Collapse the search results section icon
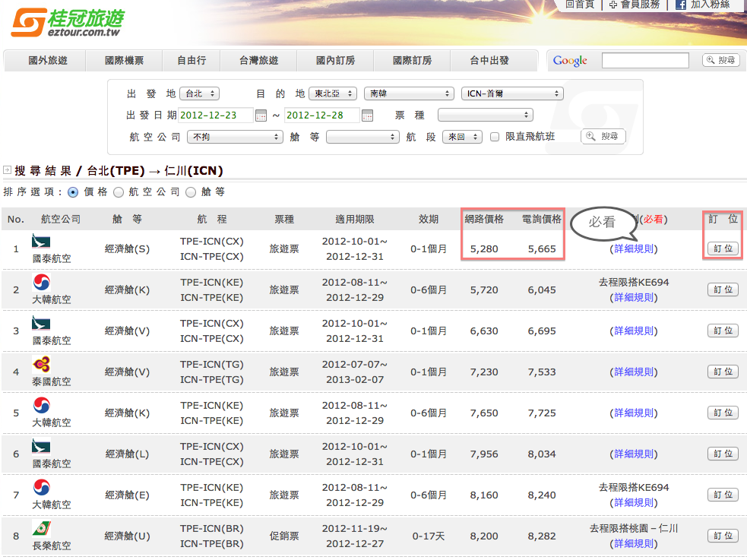 click(7, 170)
